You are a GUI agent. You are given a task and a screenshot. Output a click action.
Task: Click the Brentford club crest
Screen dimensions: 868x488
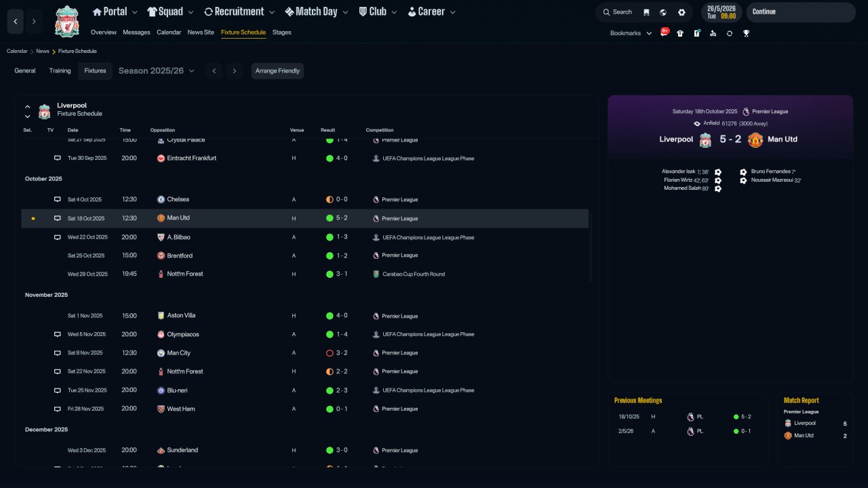161,256
